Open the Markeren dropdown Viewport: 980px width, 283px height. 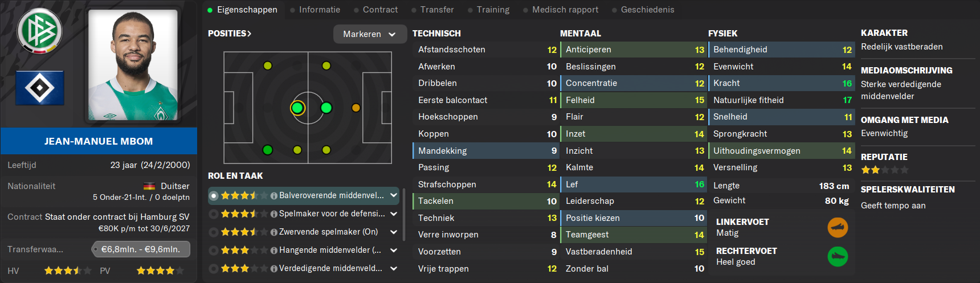370,34
